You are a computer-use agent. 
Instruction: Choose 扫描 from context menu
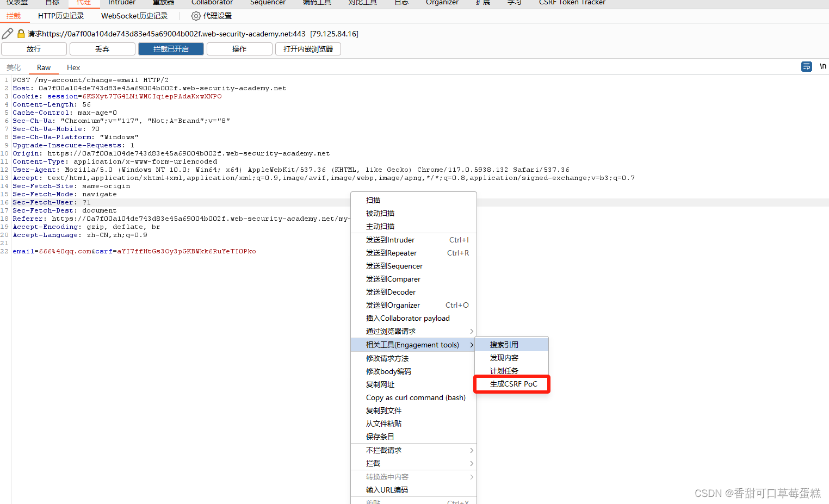413,200
